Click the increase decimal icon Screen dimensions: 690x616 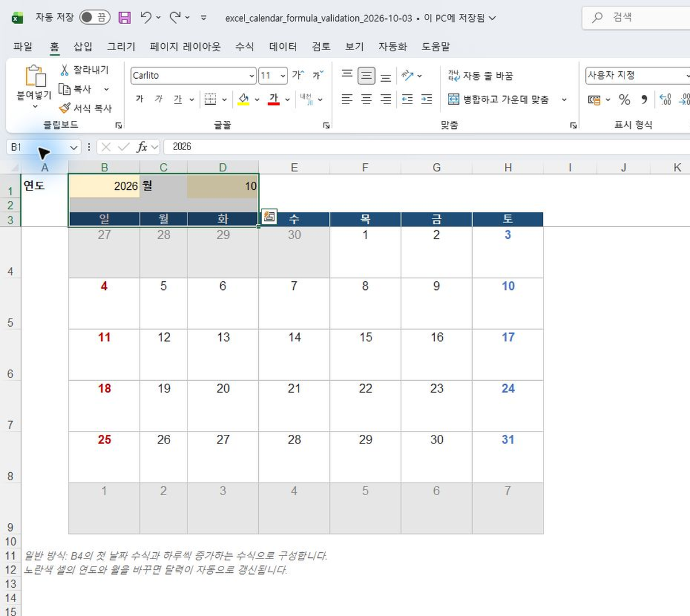click(x=665, y=100)
